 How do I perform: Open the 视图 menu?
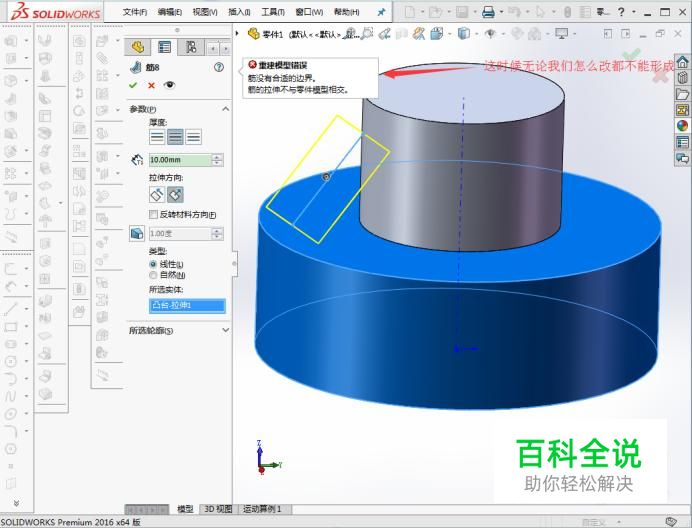(x=205, y=12)
